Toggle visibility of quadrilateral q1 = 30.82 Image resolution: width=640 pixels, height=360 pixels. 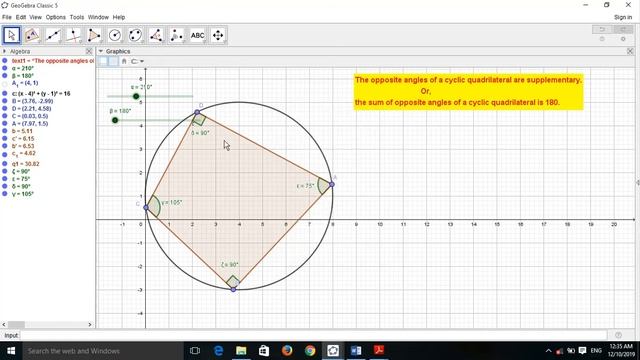(5, 164)
